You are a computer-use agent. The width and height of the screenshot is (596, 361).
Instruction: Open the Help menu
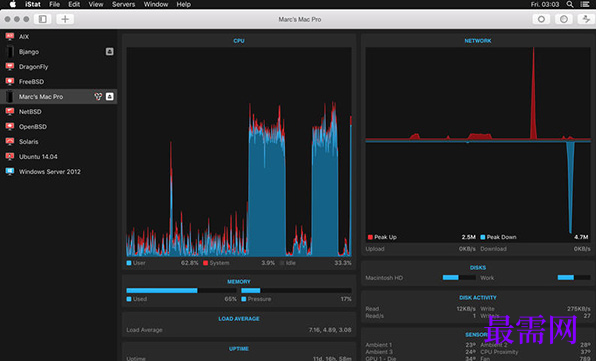coord(184,4)
